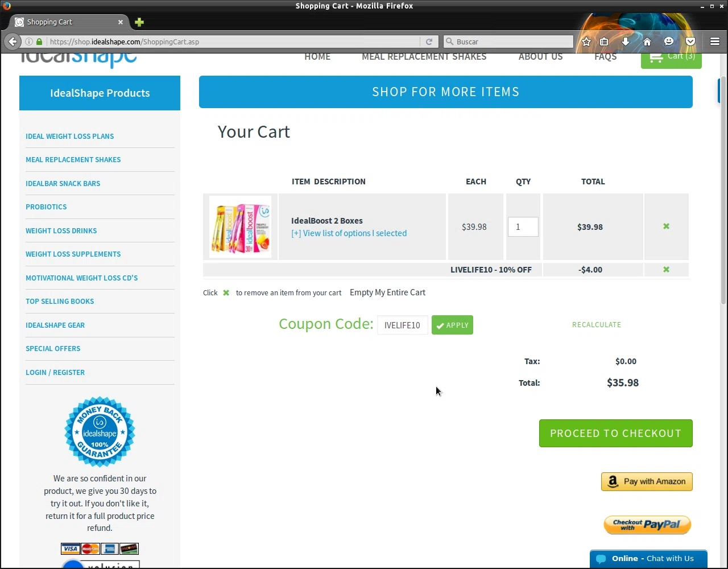Click SHOP FOR MORE ITEMS banner
This screenshot has width=728, height=569.
click(446, 92)
